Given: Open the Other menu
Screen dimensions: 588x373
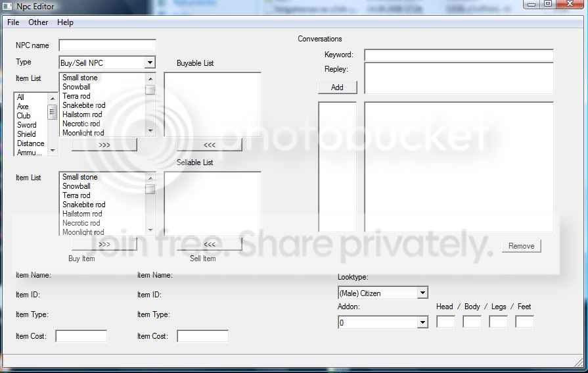Looking at the screenshot, I should [x=38, y=22].
